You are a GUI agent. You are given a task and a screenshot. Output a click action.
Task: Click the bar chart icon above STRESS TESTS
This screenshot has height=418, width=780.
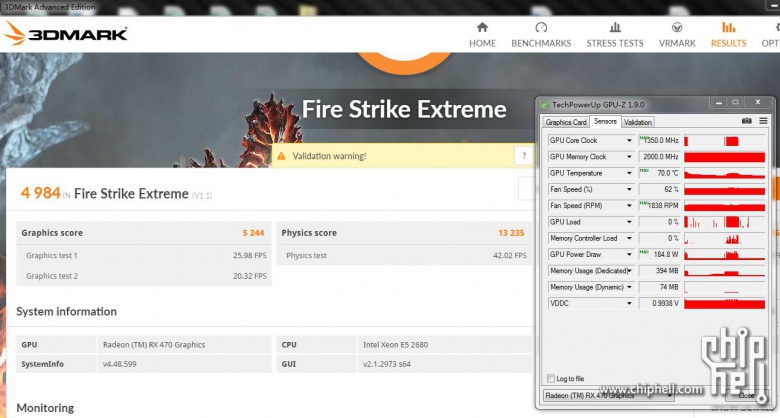tap(615, 27)
